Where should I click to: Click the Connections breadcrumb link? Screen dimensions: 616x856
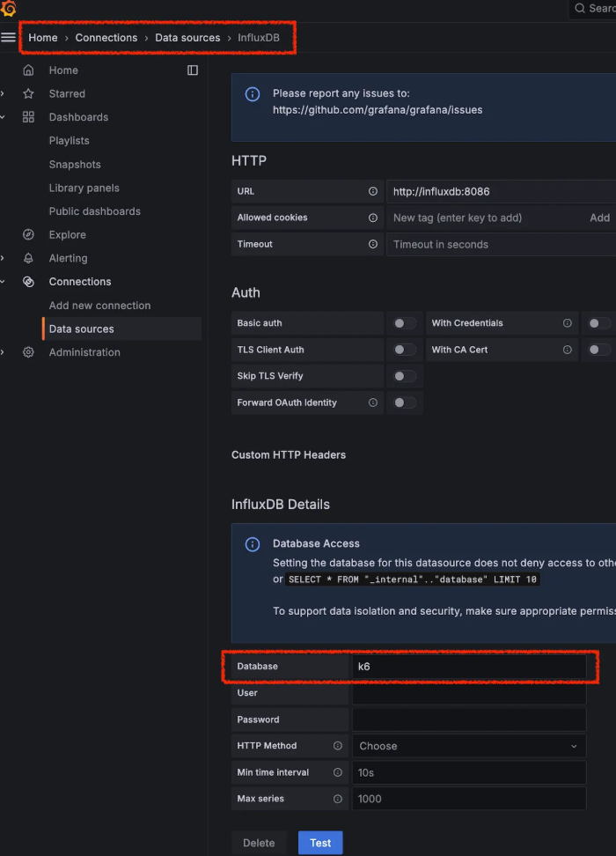pyautogui.click(x=106, y=38)
